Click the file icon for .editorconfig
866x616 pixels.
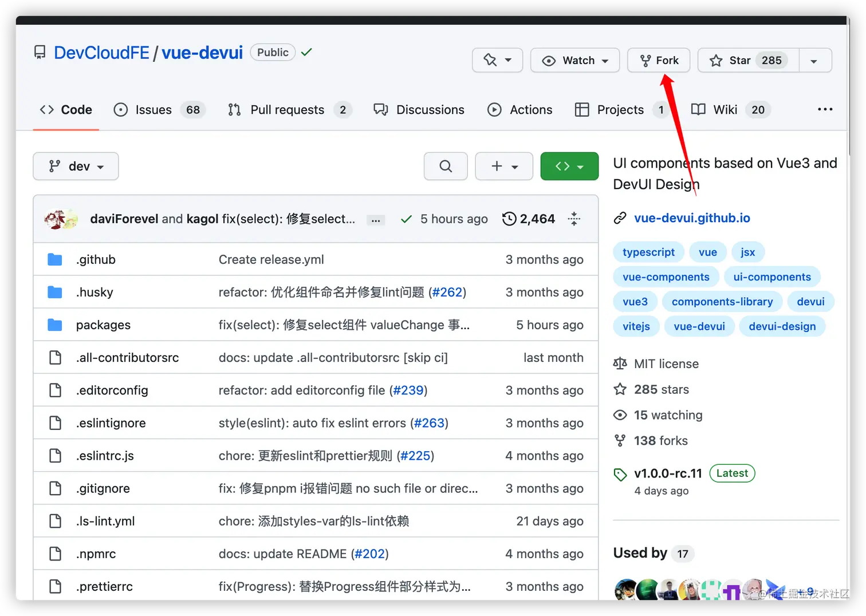click(55, 390)
